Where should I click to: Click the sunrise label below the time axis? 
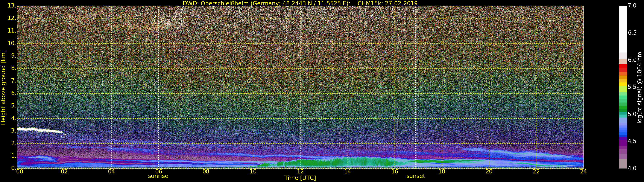[158, 176]
